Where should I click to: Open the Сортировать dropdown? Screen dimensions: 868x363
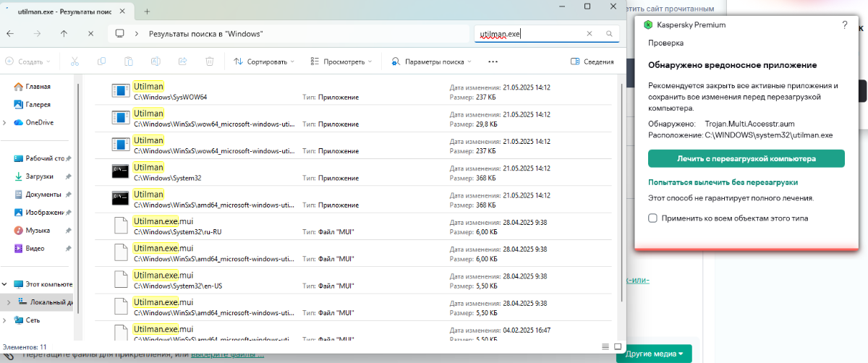[264, 61]
